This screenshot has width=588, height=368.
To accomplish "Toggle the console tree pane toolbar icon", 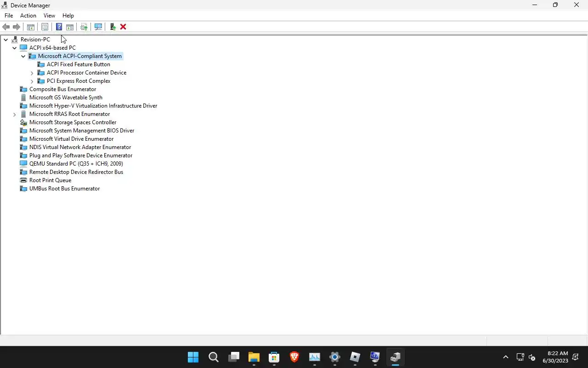I will 31,27.
